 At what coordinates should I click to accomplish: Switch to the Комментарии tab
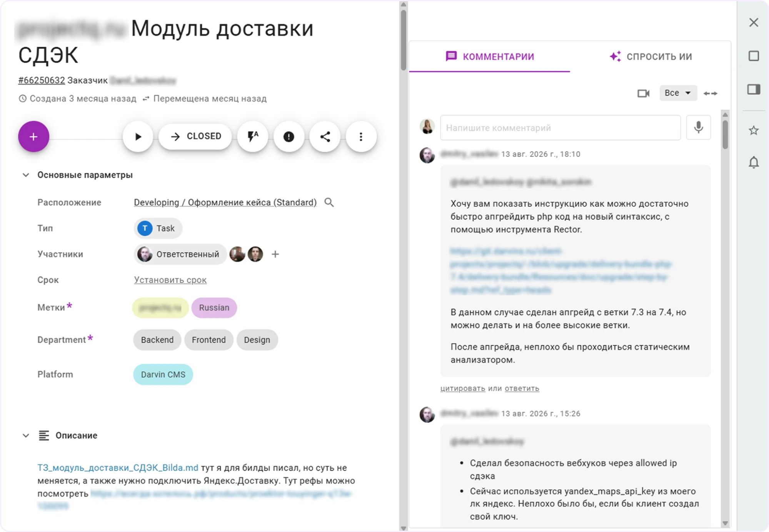pos(489,57)
